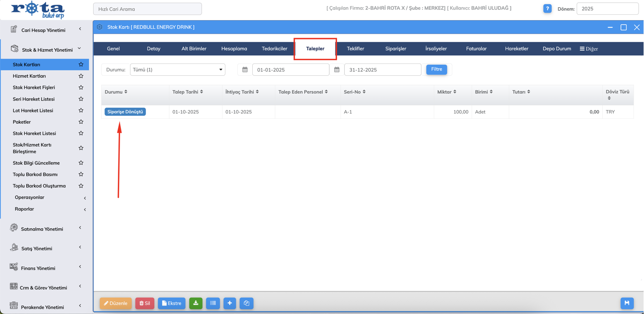The image size is (644, 314).
Task: Expand the Satış Yönetimi section
Action: pos(80,248)
